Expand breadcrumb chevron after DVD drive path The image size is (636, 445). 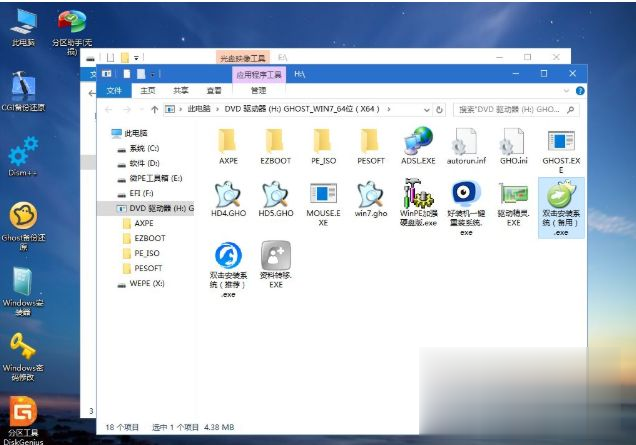click(x=389, y=109)
